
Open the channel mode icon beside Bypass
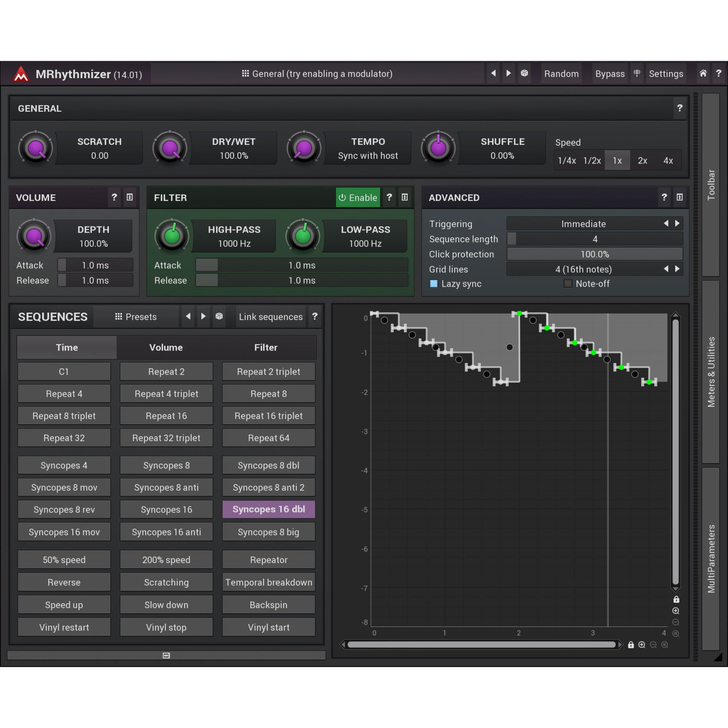[x=637, y=74]
